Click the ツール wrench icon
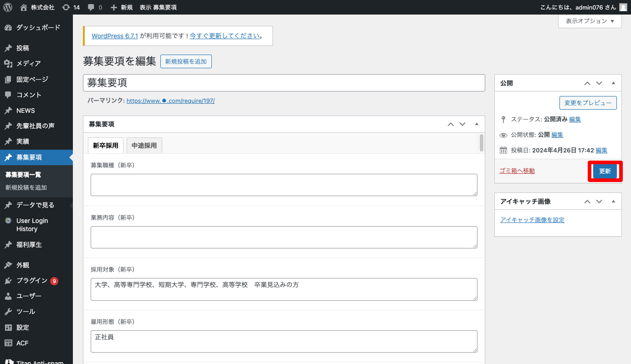The image size is (631, 364). [x=8, y=312]
